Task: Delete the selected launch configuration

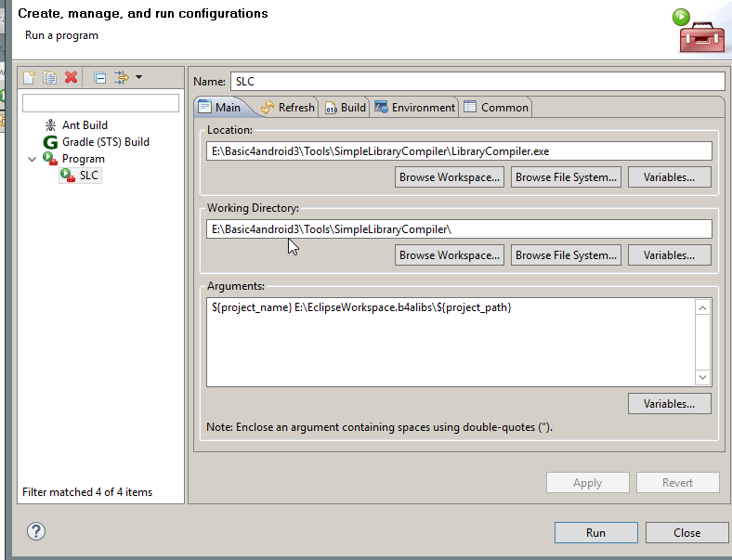Action: point(71,77)
